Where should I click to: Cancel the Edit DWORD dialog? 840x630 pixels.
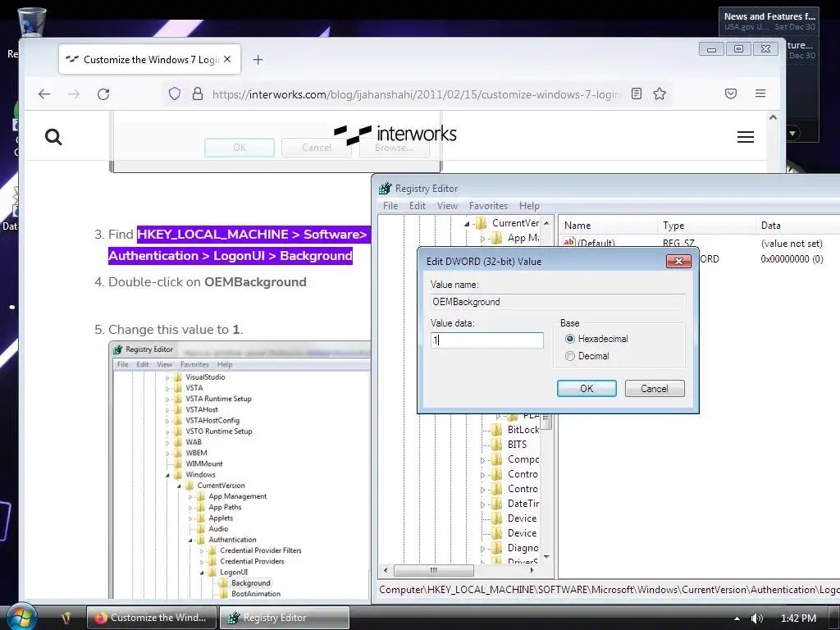[x=654, y=388]
